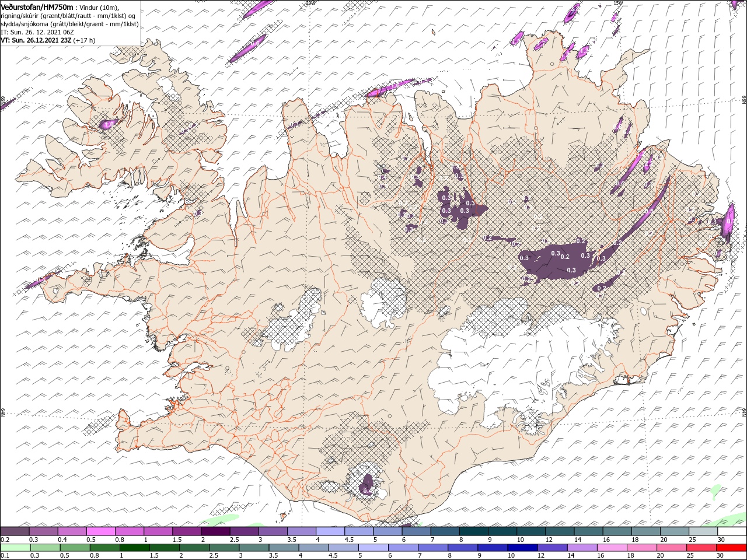Pick the snow scale swatch between 6 and 7
The height and width of the screenshot is (560, 747).
tap(416, 531)
